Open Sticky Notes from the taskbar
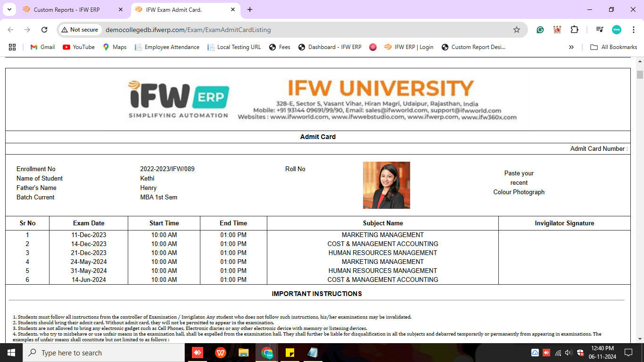The height and width of the screenshot is (362, 644). pos(290,353)
